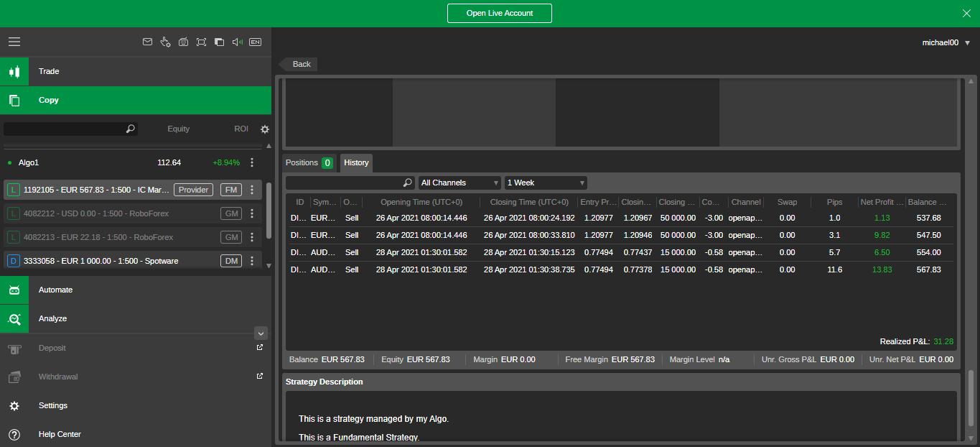The height and width of the screenshot is (447, 980).
Task: Expand the All Channels dropdown
Action: [459, 183]
